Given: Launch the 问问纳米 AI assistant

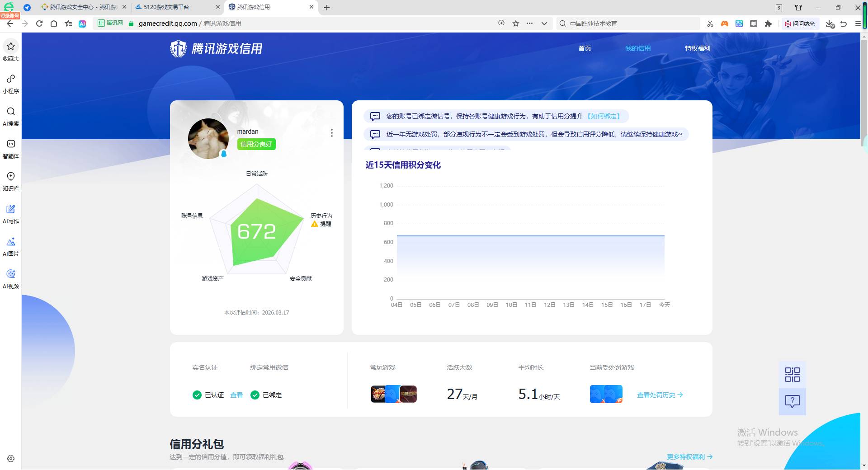Looking at the screenshot, I should 800,23.
